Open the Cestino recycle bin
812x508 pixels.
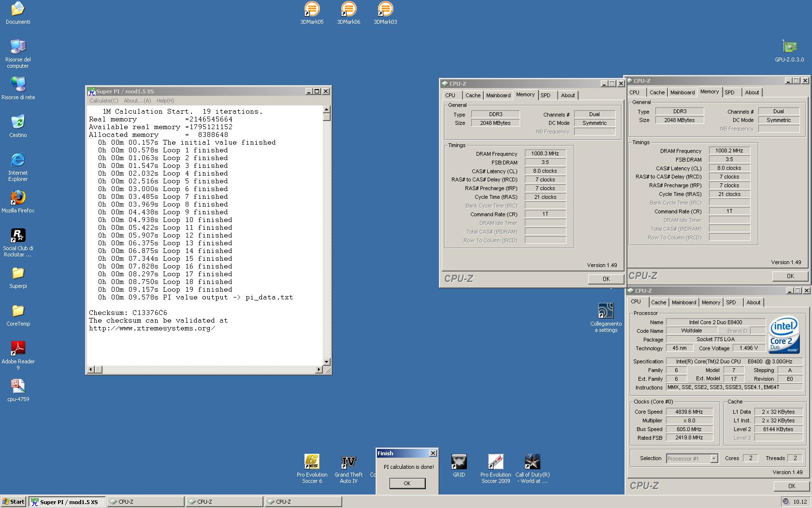tap(18, 126)
